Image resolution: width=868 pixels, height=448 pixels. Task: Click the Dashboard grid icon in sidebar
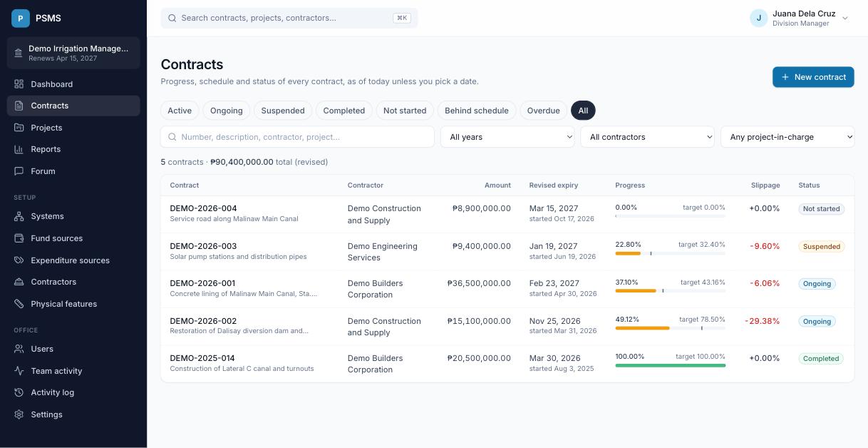click(19, 84)
